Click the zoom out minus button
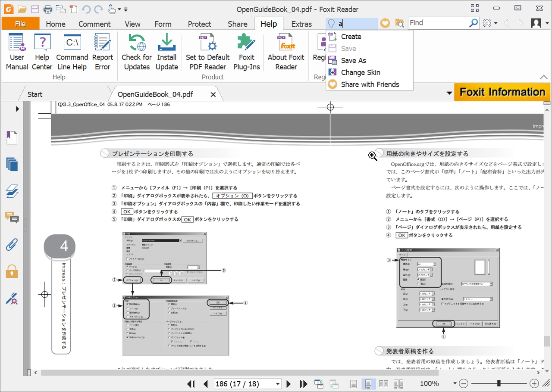 [464, 383]
